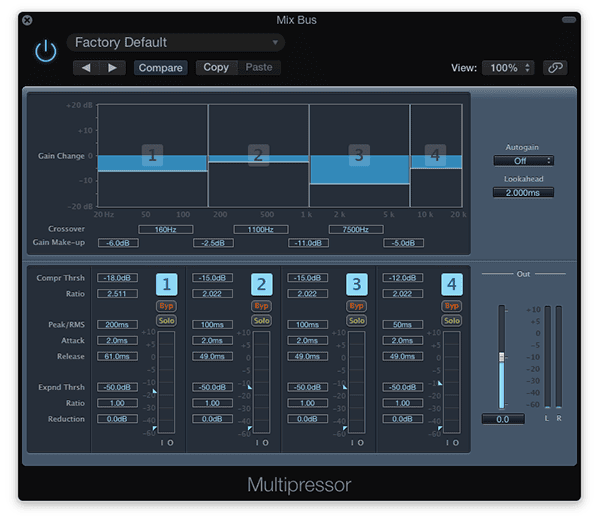Screen dimensions: 600x519
Task: Click the Copy button
Action: [x=216, y=67]
